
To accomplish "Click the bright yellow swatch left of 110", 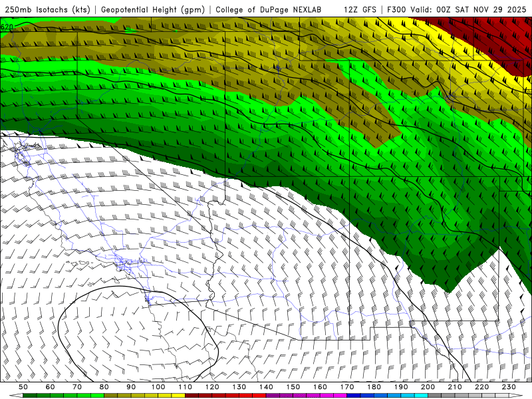I will click(178, 395).
